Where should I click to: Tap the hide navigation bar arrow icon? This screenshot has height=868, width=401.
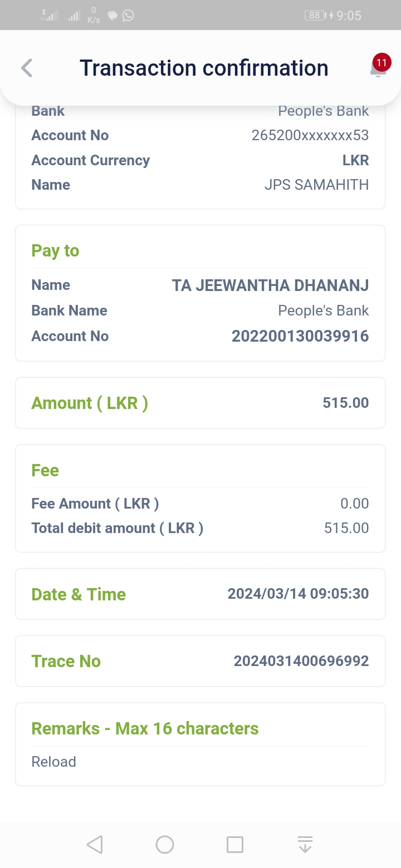(x=305, y=845)
